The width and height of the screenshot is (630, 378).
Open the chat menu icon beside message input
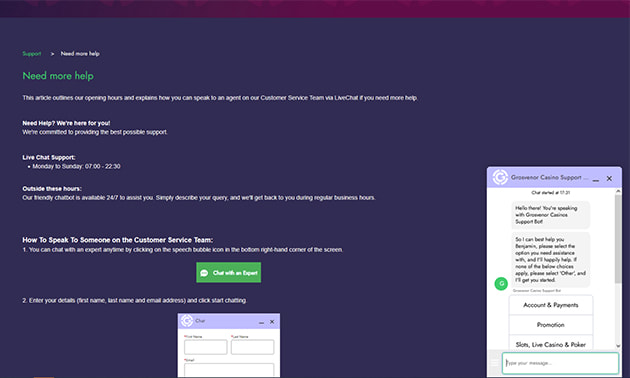(x=495, y=363)
